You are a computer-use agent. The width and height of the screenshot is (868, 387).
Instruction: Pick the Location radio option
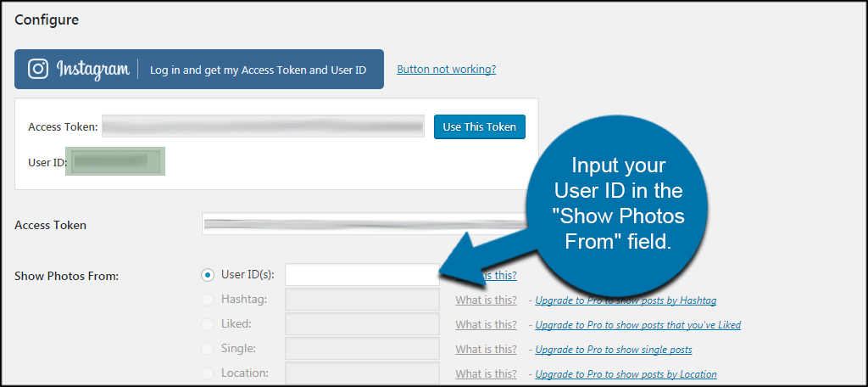tap(208, 373)
